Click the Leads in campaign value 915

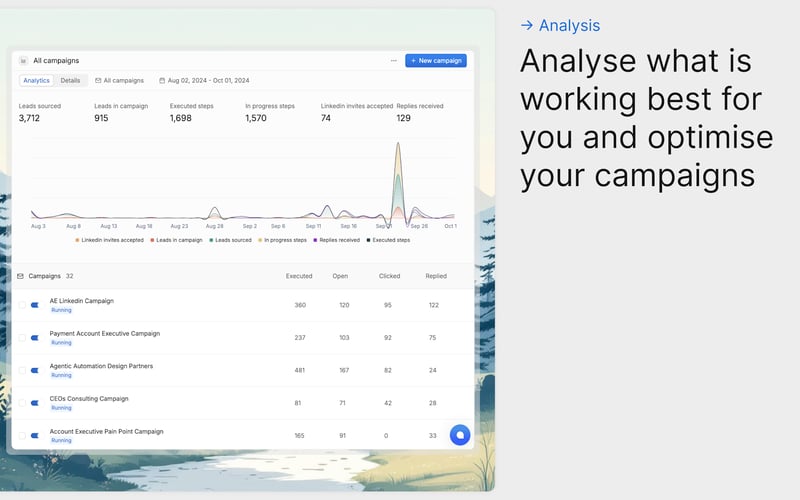coord(101,118)
